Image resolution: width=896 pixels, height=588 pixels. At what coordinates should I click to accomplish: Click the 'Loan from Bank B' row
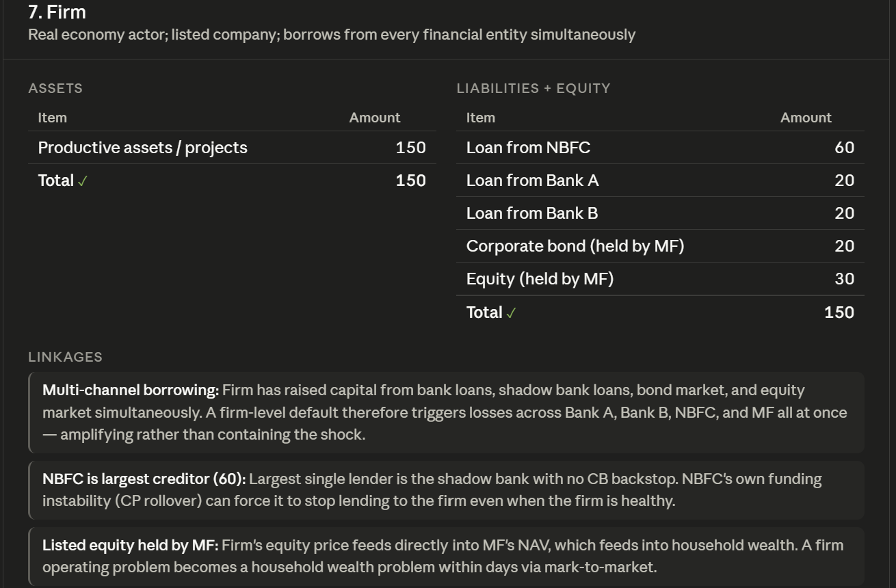coord(660,213)
